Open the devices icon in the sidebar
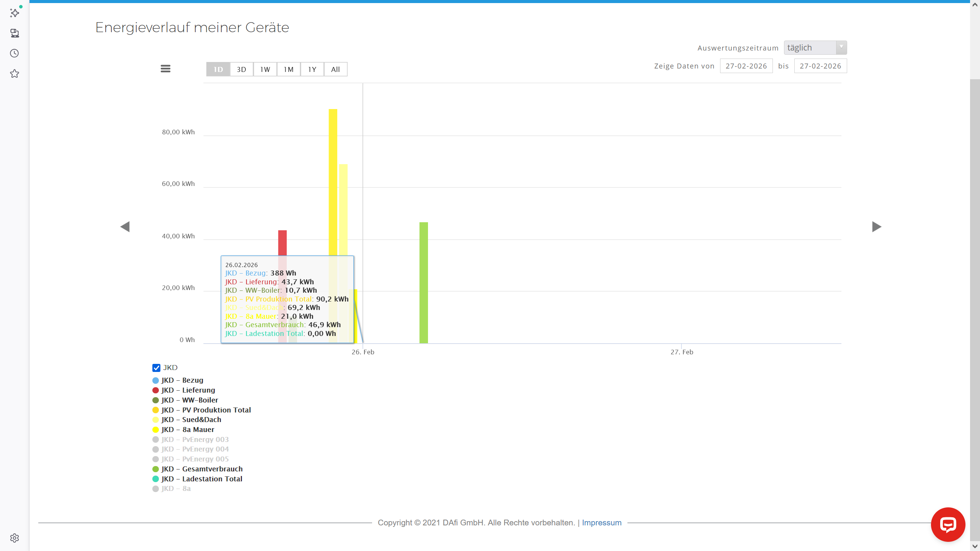The height and width of the screenshot is (551, 980). 15,33
